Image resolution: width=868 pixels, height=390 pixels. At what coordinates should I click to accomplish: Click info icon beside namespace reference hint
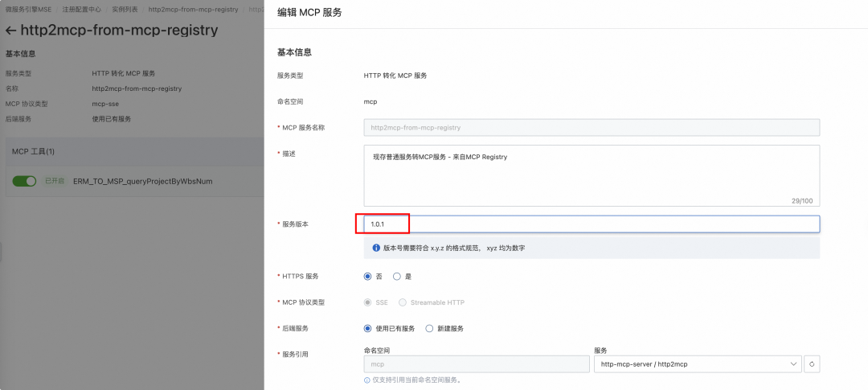click(367, 380)
